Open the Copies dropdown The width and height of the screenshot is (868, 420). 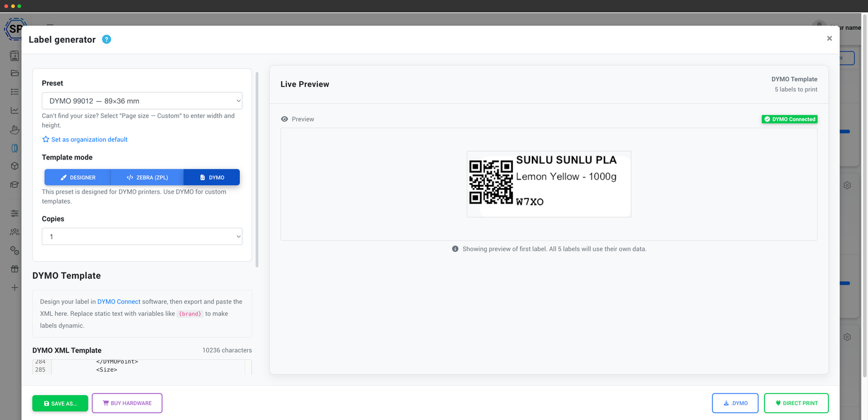tap(142, 236)
